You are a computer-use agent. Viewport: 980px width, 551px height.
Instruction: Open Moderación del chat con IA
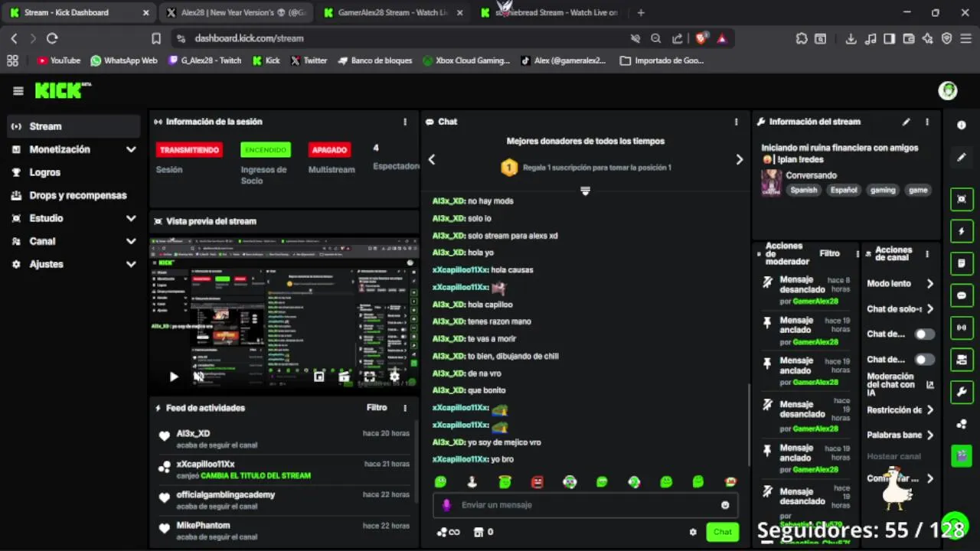click(900, 384)
